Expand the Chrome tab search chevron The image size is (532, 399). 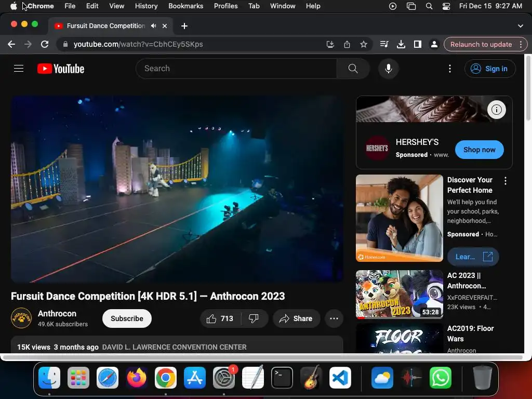(x=521, y=26)
